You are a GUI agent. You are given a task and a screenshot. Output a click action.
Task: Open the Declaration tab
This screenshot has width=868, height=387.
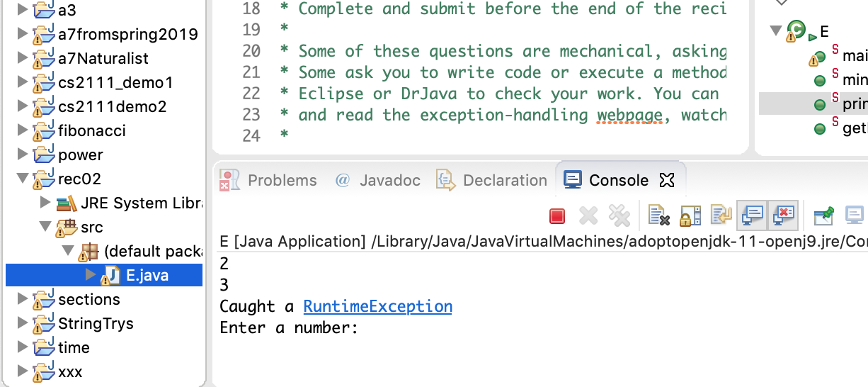coord(493,181)
